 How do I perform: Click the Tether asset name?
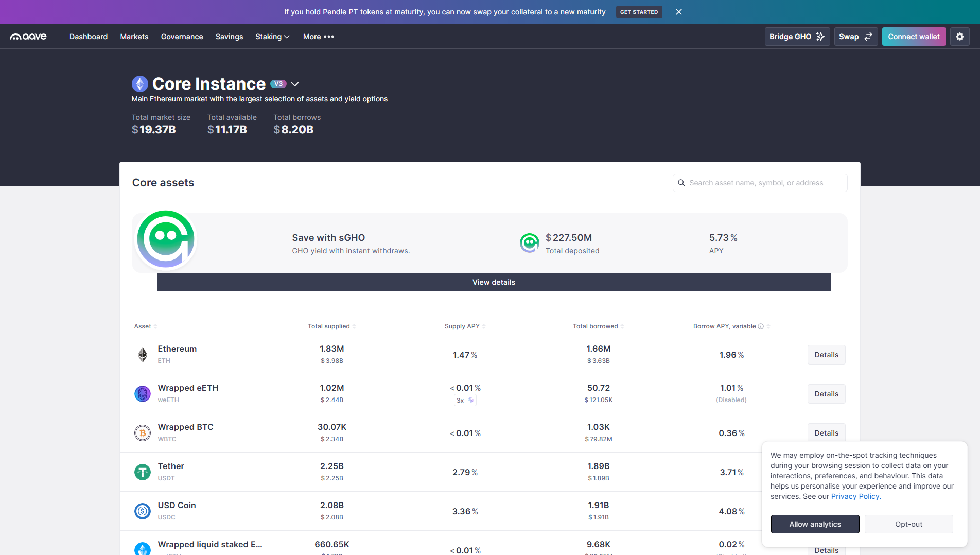[x=171, y=466]
